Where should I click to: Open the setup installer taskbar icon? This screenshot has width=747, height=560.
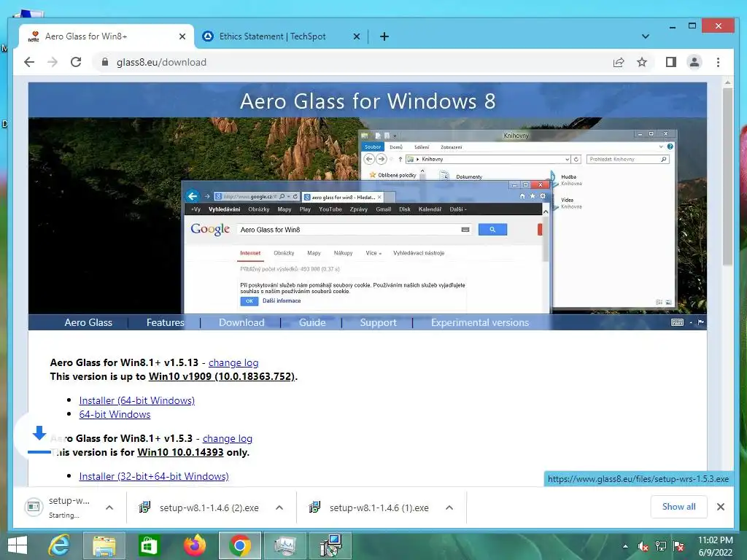tap(330, 545)
